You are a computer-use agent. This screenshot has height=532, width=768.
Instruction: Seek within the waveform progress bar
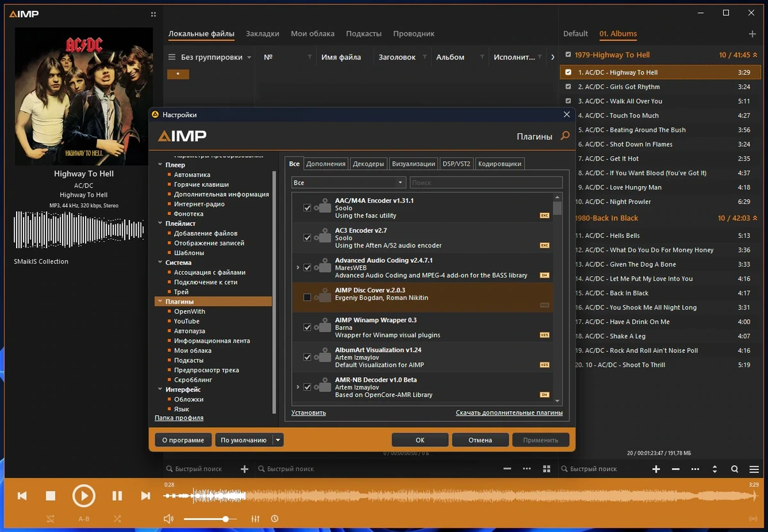[x=461, y=496]
